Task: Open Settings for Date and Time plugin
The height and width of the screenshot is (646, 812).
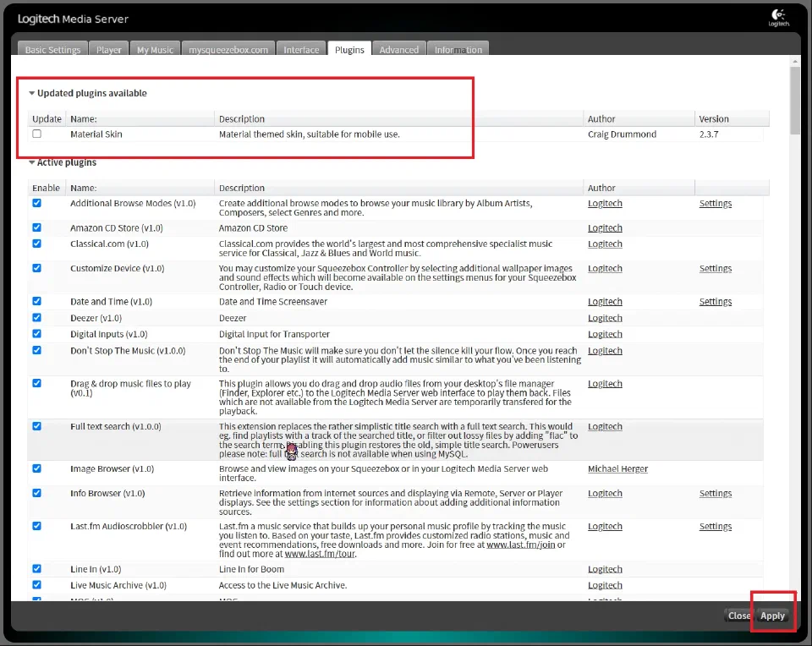Action: [x=716, y=302]
